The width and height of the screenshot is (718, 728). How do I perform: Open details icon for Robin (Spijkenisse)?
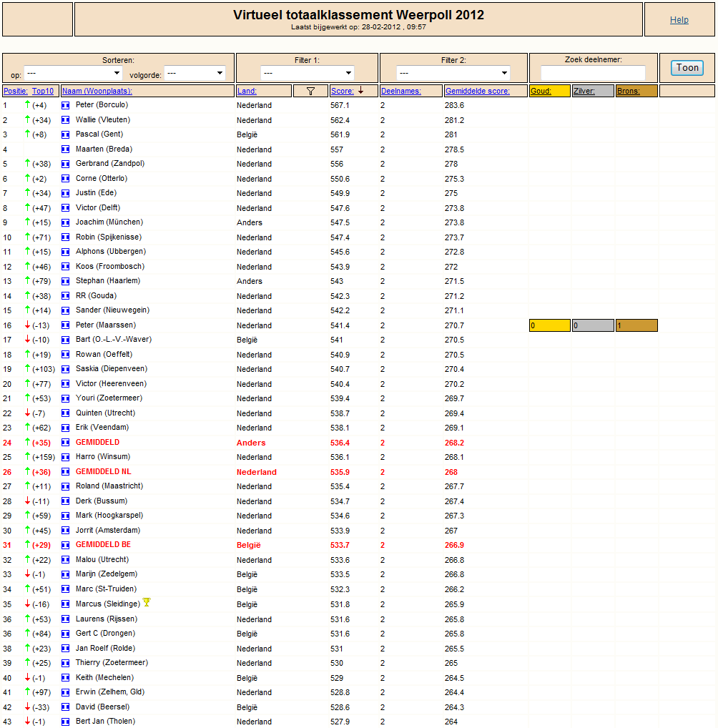[66, 237]
